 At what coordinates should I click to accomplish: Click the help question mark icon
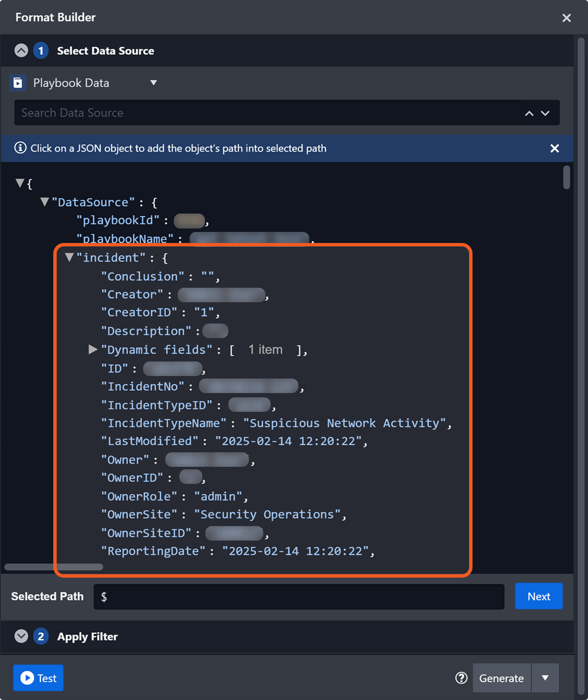(461, 678)
